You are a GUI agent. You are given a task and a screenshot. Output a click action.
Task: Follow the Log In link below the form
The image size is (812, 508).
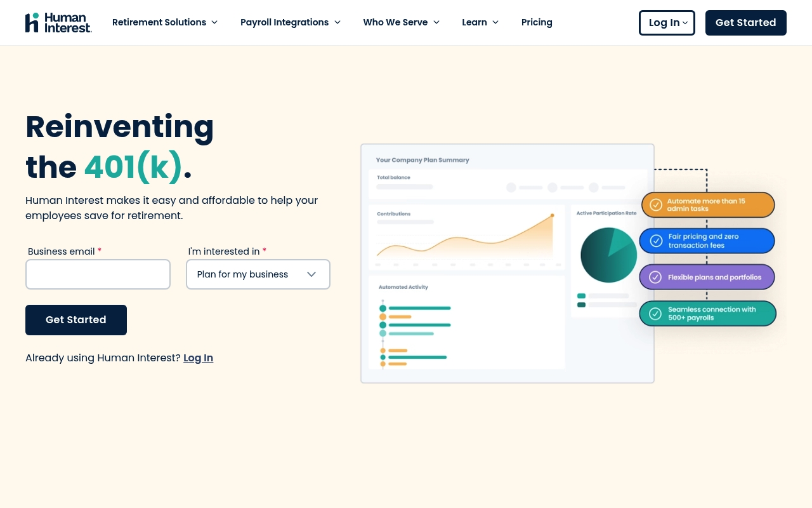click(198, 358)
